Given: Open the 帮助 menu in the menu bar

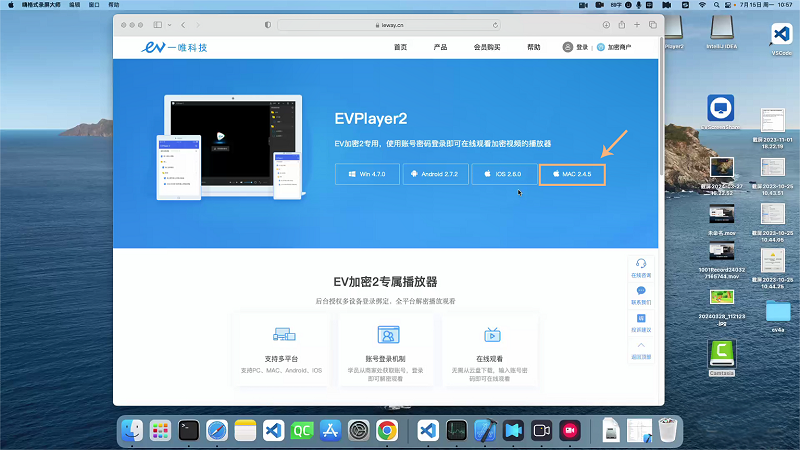Looking at the screenshot, I should click(114, 5).
